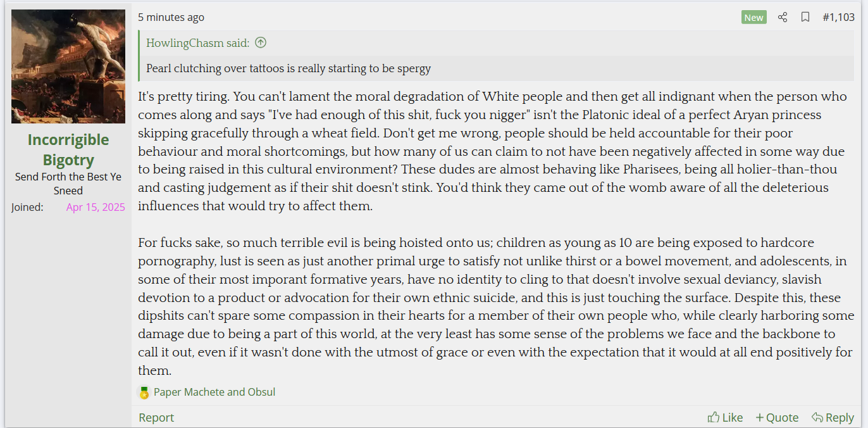The image size is (868, 428).
Task: Click the curved-arrow Reply icon
Action: (817, 417)
